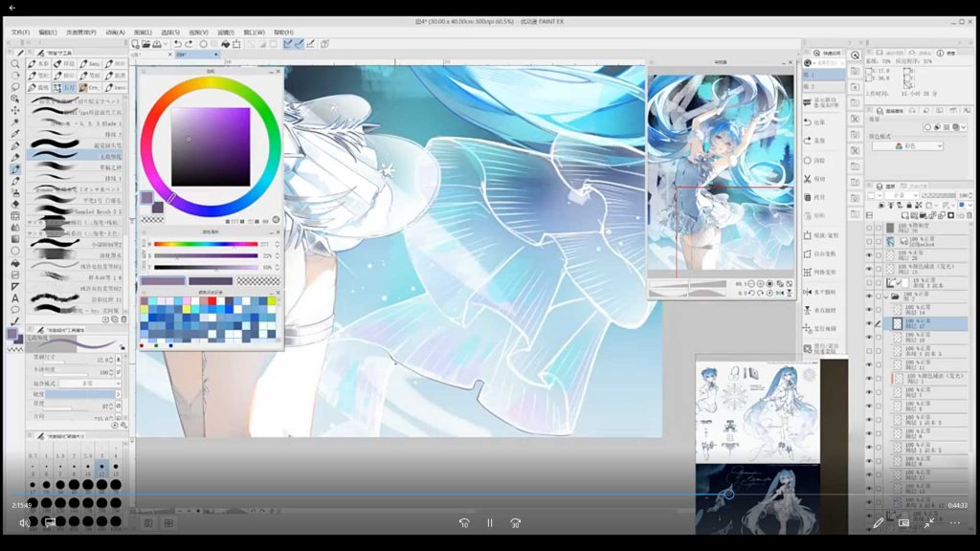The width and height of the screenshot is (980, 551).
Task: Open the video volume control
Action: [24, 522]
